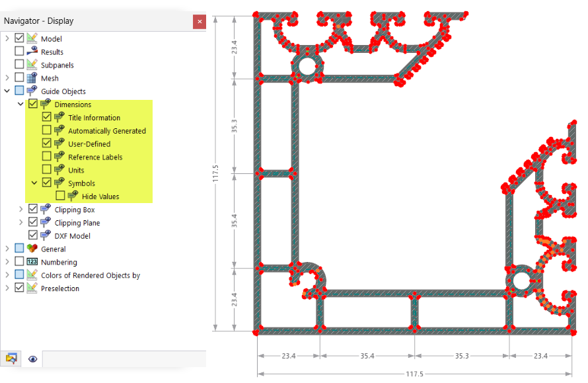Image resolution: width=588 pixels, height=383 pixels.
Task: Switch to the Display tab at bottom
Action: click(x=13, y=359)
